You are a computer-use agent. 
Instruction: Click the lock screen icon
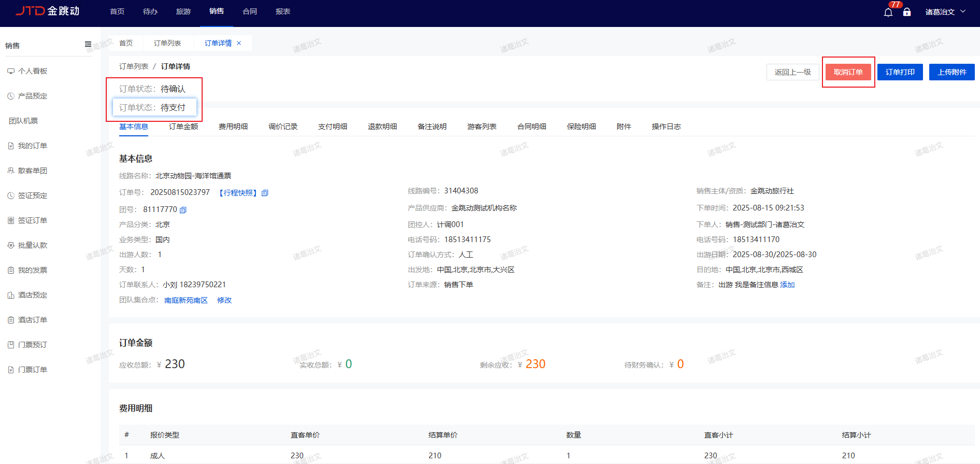click(x=907, y=12)
